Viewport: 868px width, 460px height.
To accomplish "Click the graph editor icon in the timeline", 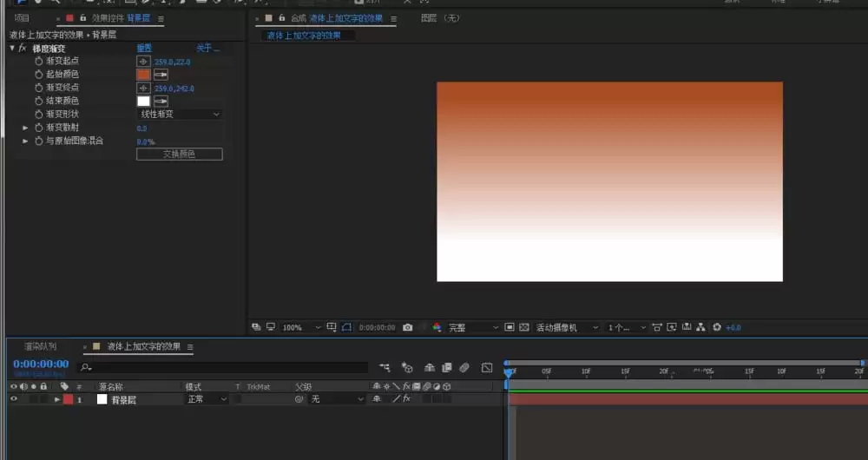I will (x=487, y=367).
